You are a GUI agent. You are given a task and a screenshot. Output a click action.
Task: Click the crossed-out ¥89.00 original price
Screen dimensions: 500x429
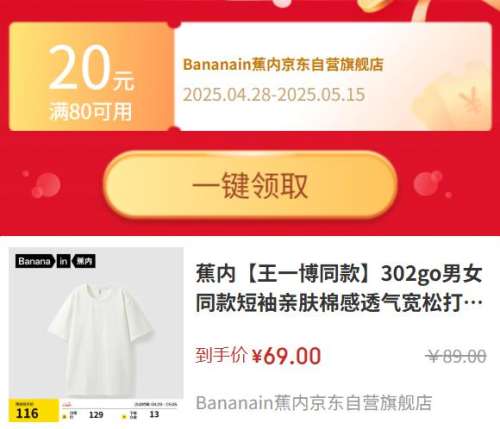pyautogui.click(x=456, y=356)
